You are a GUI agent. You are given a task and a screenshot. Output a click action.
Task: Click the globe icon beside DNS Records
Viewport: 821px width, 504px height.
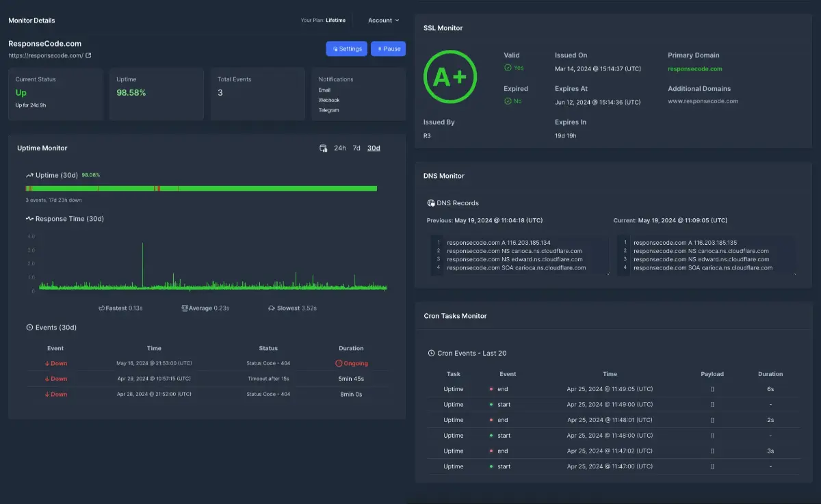tap(431, 203)
